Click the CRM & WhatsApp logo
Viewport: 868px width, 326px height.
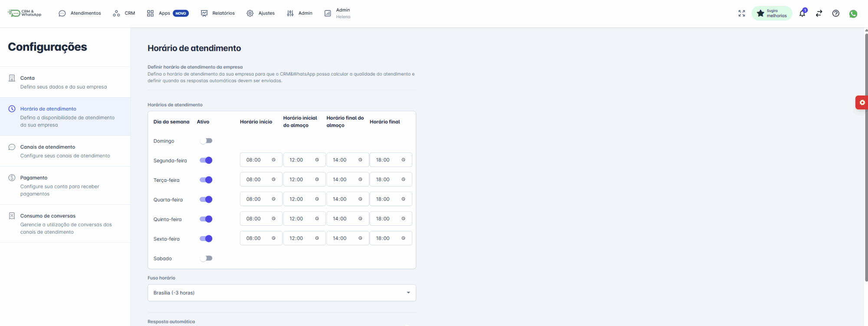(x=25, y=13)
